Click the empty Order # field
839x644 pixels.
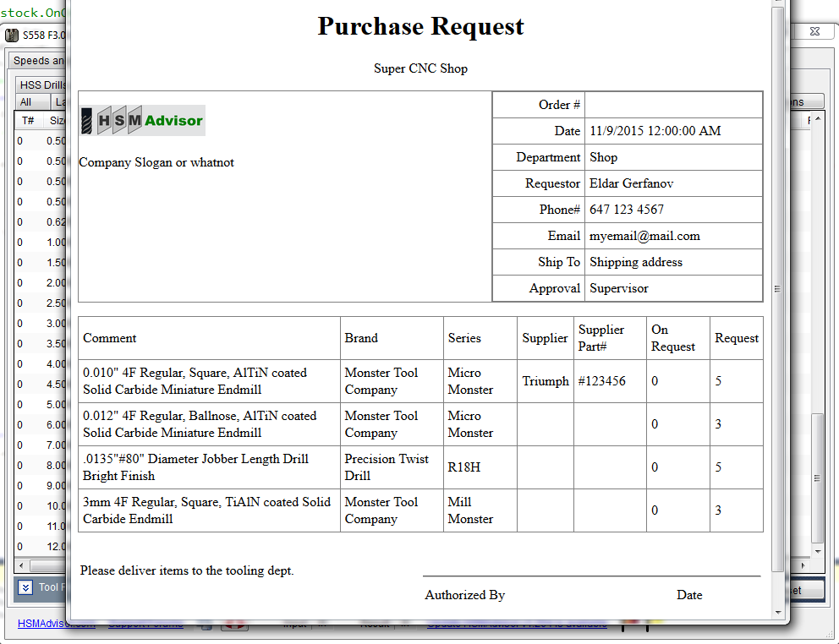coord(674,105)
